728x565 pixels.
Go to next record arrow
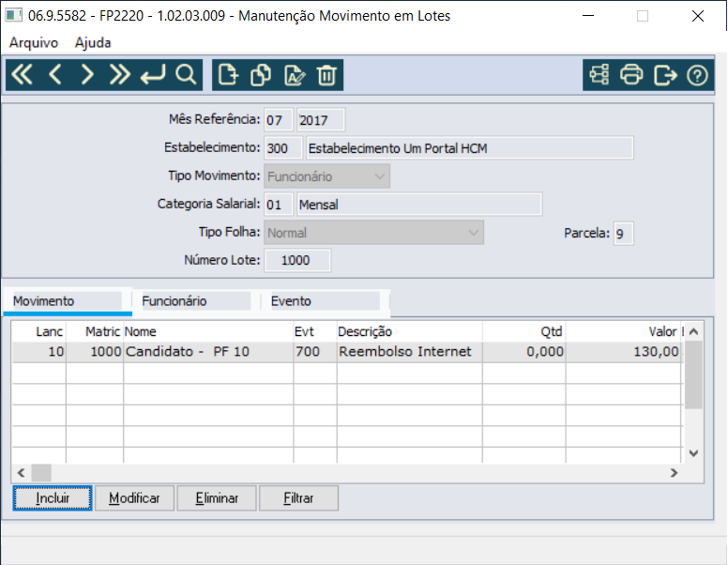(87, 75)
